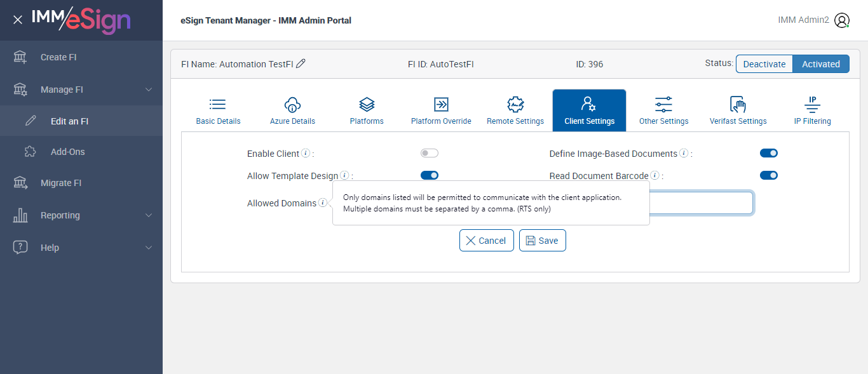Select Create FI in sidebar
868x374 pixels.
click(x=81, y=57)
